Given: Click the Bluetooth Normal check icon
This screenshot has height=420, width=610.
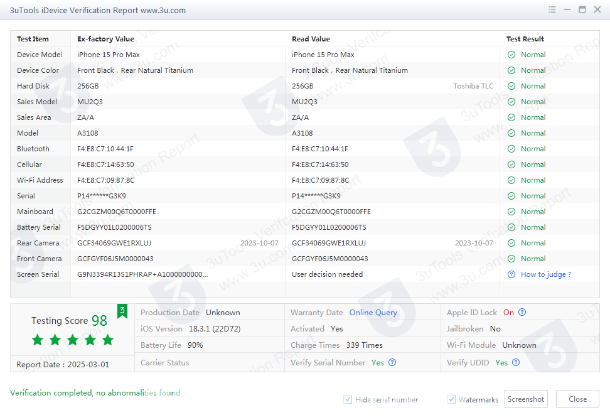Looking at the screenshot, I should (x=511, y=149).
